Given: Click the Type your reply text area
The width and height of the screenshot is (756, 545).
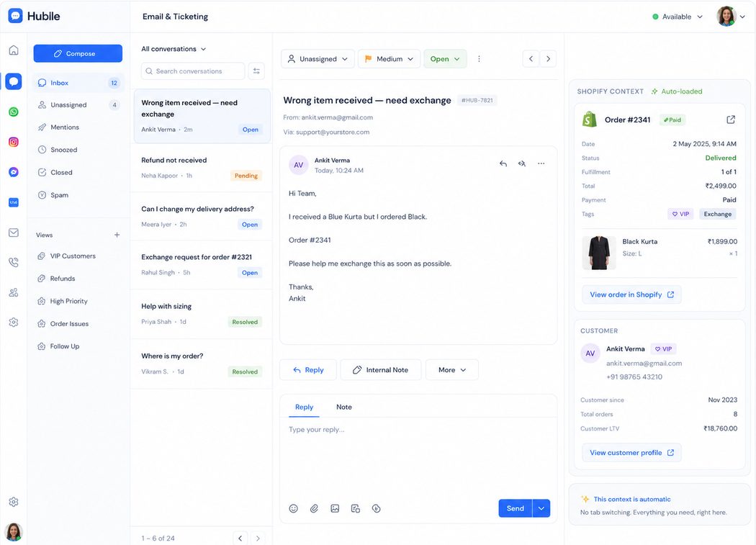Looking at the screenshot, I should pyautogui.click(x=418, y=458).
